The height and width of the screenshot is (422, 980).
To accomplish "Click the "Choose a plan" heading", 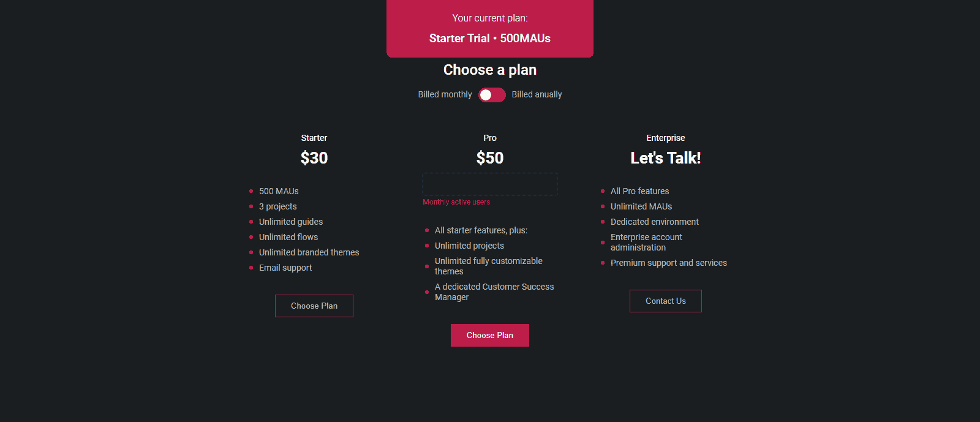I will click(490, 70).
